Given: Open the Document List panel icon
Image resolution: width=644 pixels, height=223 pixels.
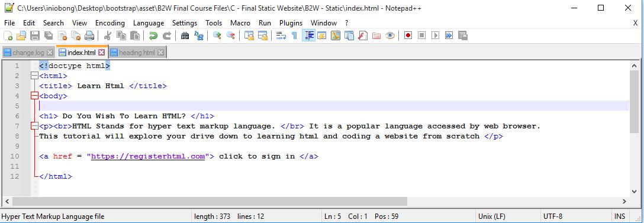Looking at the screenshot, I should coord(349,35).
